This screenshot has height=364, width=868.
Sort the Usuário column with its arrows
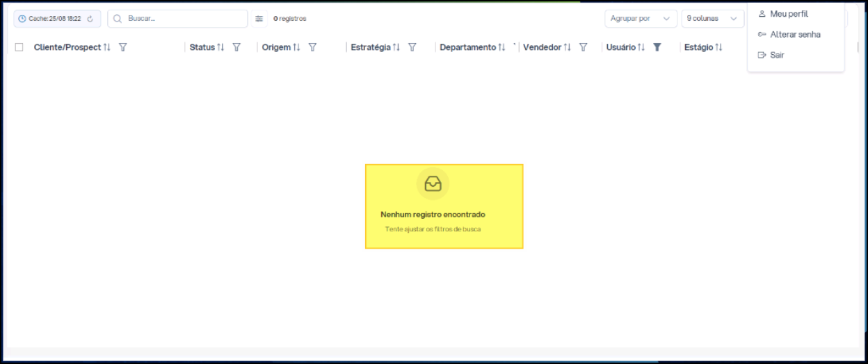pyautogui.click(x=641, y=47)
